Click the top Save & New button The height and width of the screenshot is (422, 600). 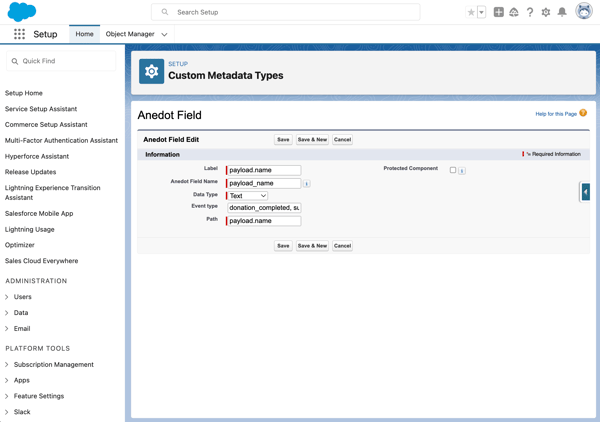(x=312, y=140)
